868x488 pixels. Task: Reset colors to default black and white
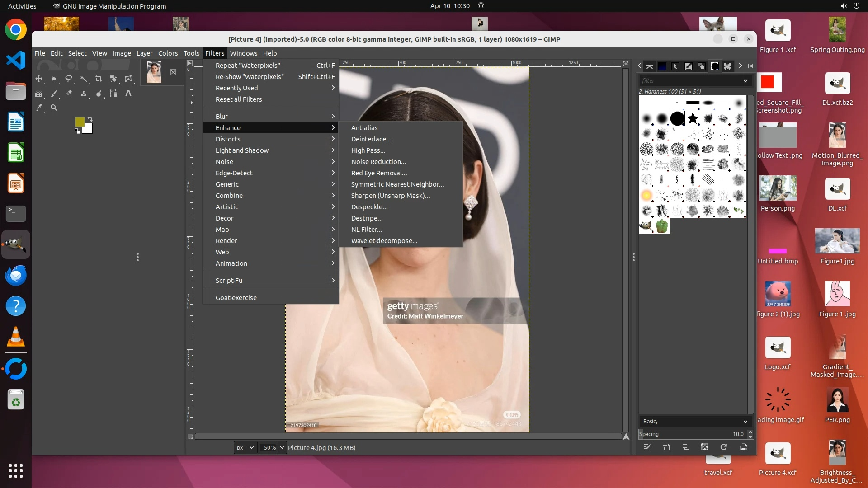click(77, 131)
